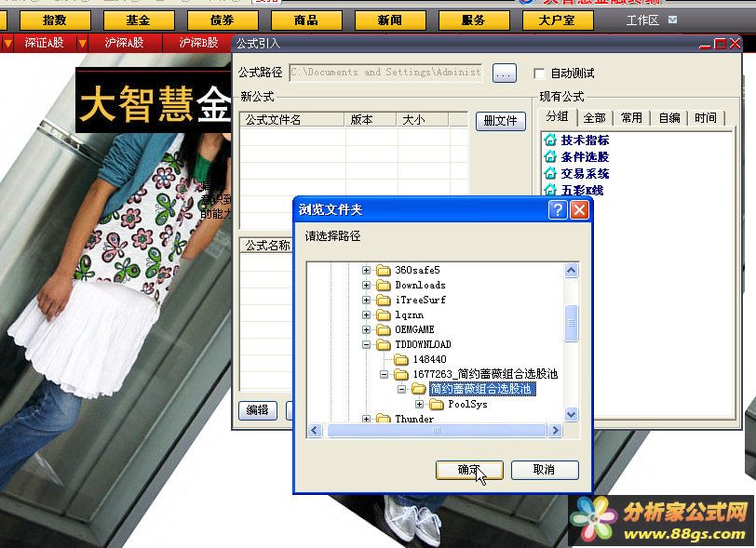Click the OEMGAME folder icon
756x548 pixels.
pyautogui.click(x=384, y=330)
